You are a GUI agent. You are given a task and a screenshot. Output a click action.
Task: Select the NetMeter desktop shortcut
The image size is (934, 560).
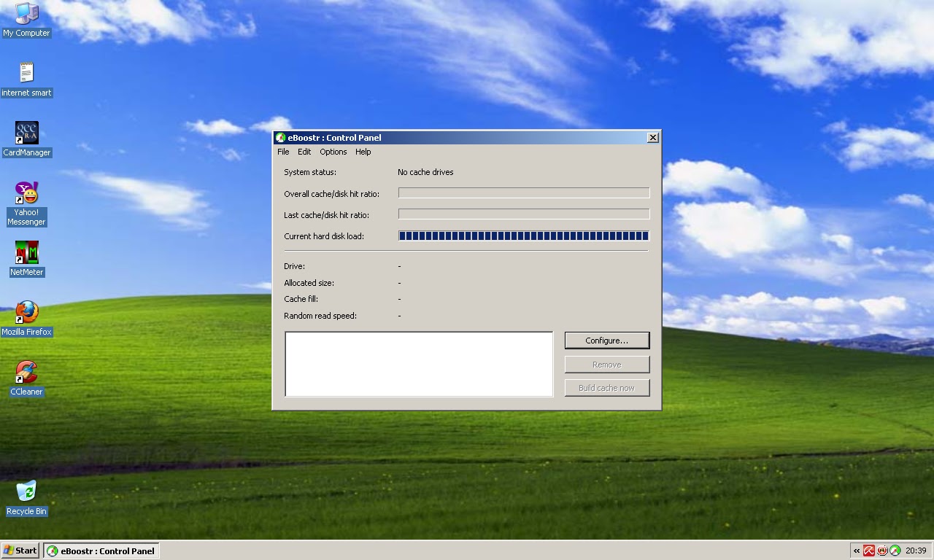pos(26,259)
